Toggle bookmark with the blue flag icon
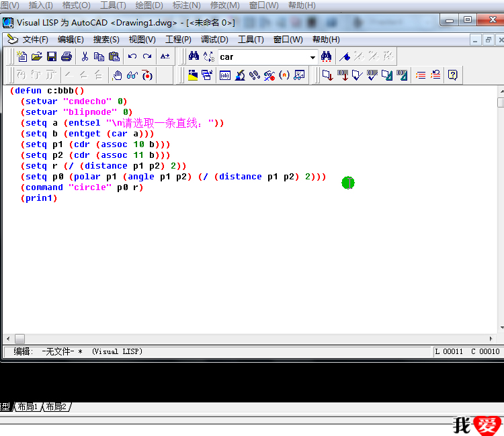The width and height of the screenshot is (504, 436). click(345, 56)
